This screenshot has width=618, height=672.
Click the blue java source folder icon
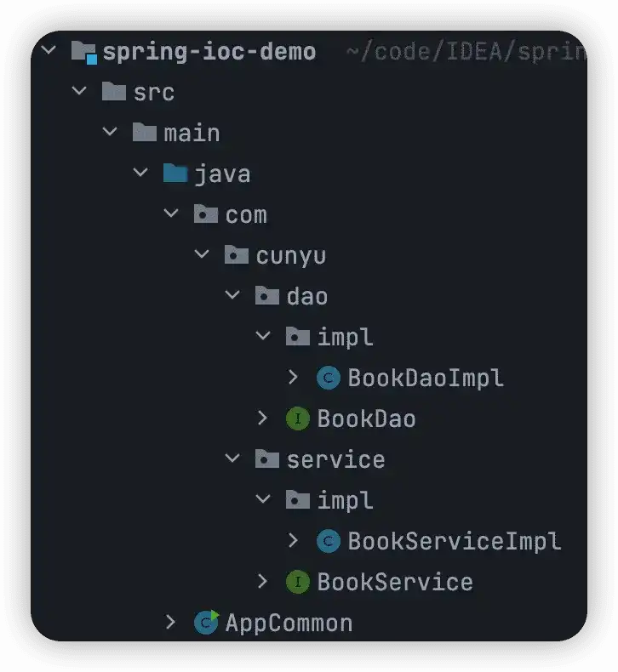click(175, 174)
